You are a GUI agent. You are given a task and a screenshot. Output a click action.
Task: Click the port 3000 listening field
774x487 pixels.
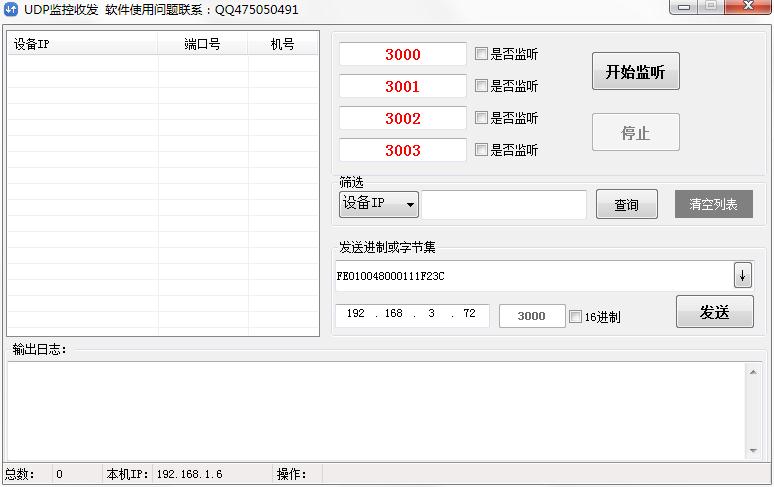[x=403, y=55]
